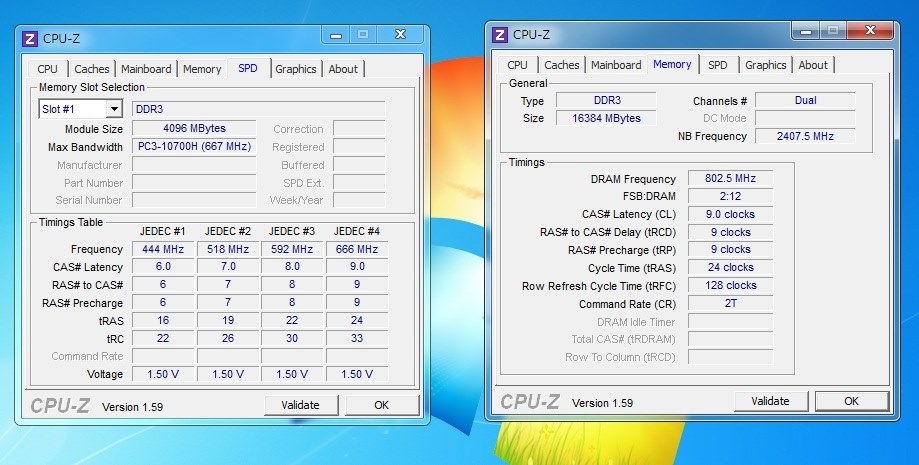Image resolution: width=919 pixels, height=465 pixels.
Task: Click JEDEC #4 tRC value 33
Action: [357, 338]
